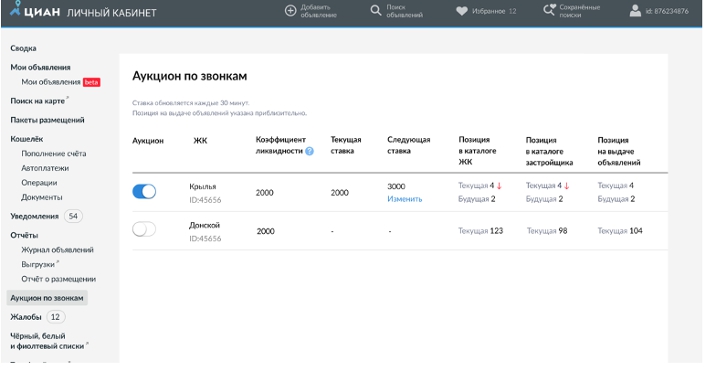The width and height of the screenshot is (716, 372).
Task: Click Поиск объявлений text in header
Action: pyautogui.click(x=405, y=11)
